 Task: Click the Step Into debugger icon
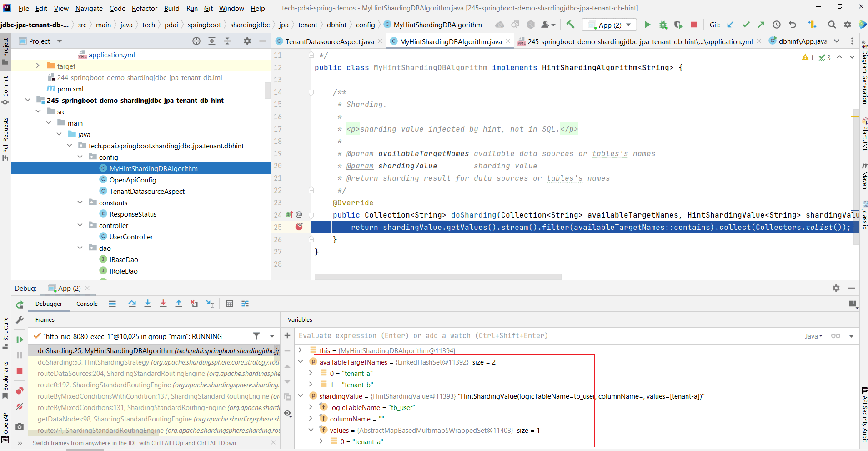[148, 304]
